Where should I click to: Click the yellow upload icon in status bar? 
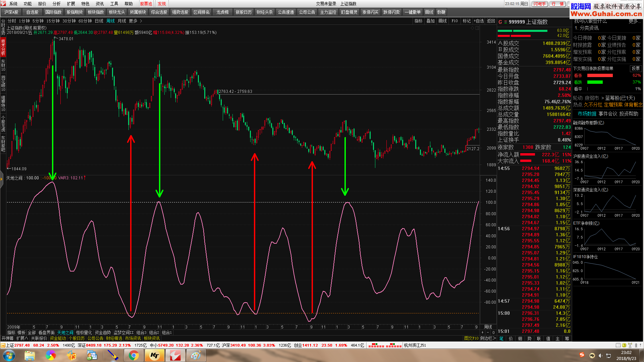624,345
